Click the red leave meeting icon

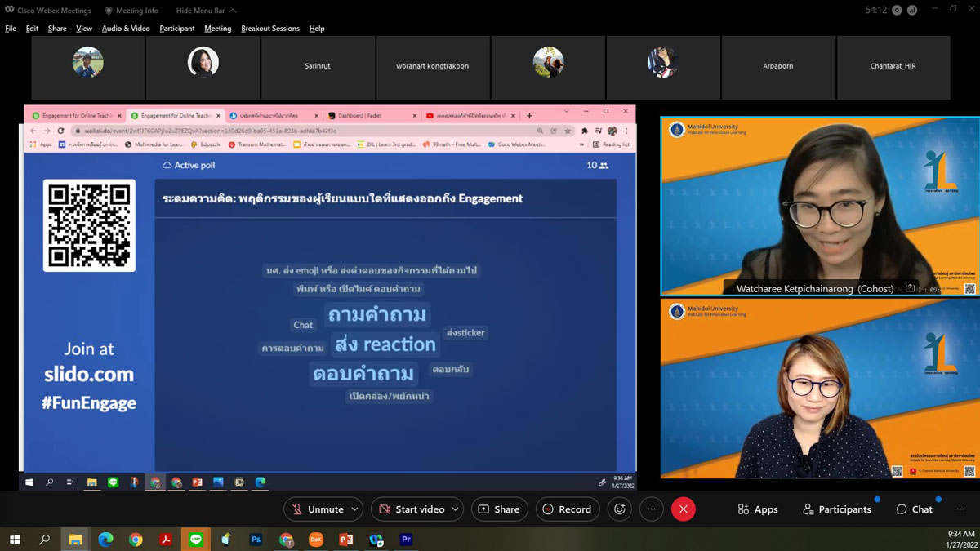click(683, 509)
